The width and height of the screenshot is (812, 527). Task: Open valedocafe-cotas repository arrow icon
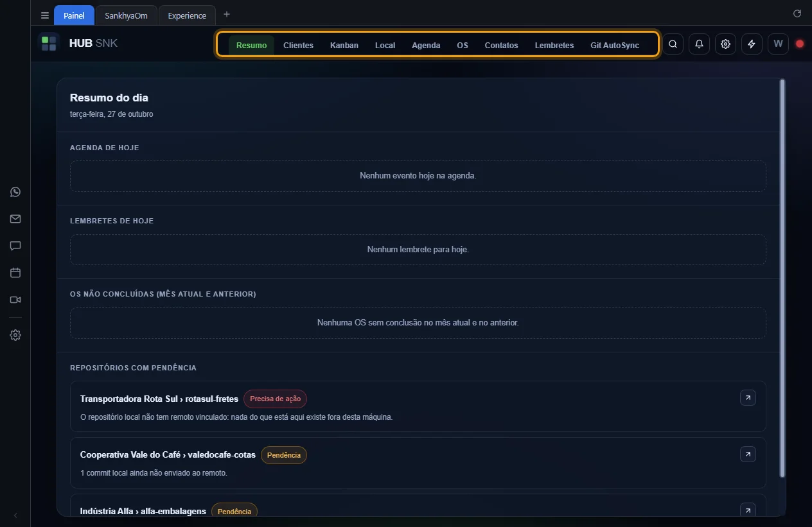pos(748,454)
